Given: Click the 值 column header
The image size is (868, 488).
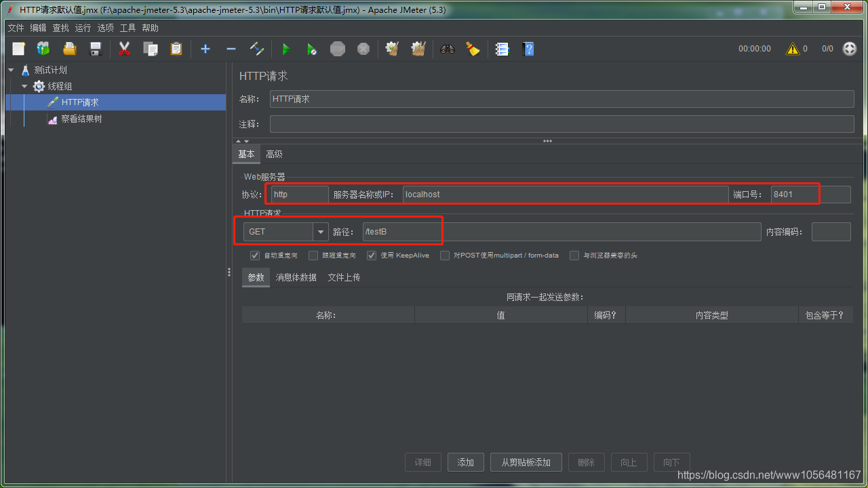Looking at the screenshot, I should click(501, 315).
